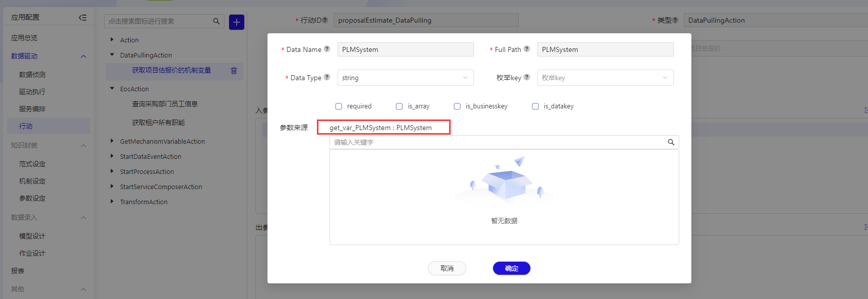Image resolution: width=868 pixels, height=299 pixels.
Task: Click help icon next to 行动ID
Action: tap(325, 20)
